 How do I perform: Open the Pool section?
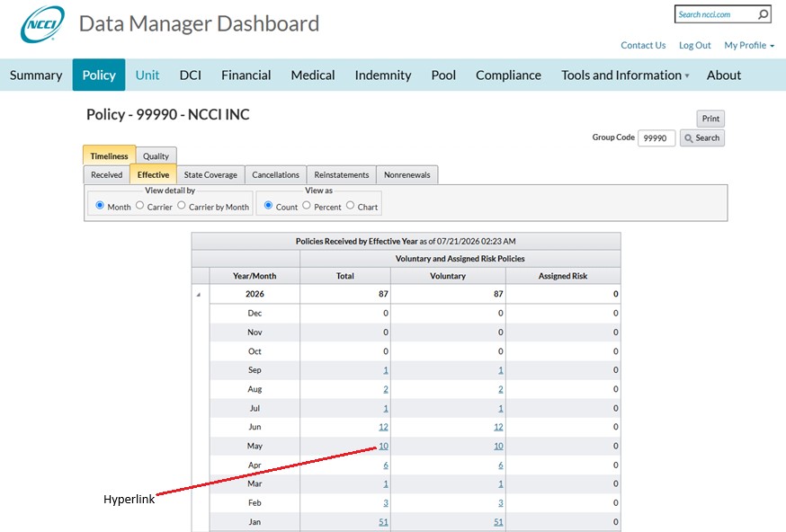[443, 75]
